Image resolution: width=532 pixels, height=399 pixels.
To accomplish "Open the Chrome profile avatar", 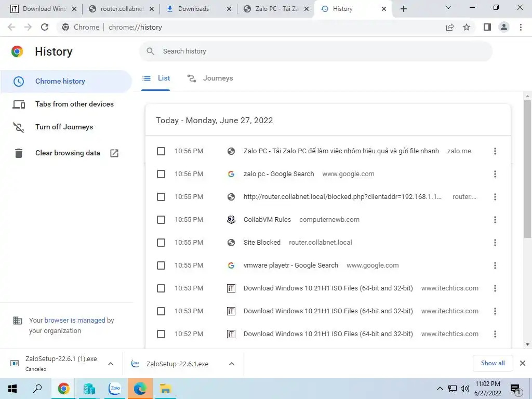I will 504,27.
